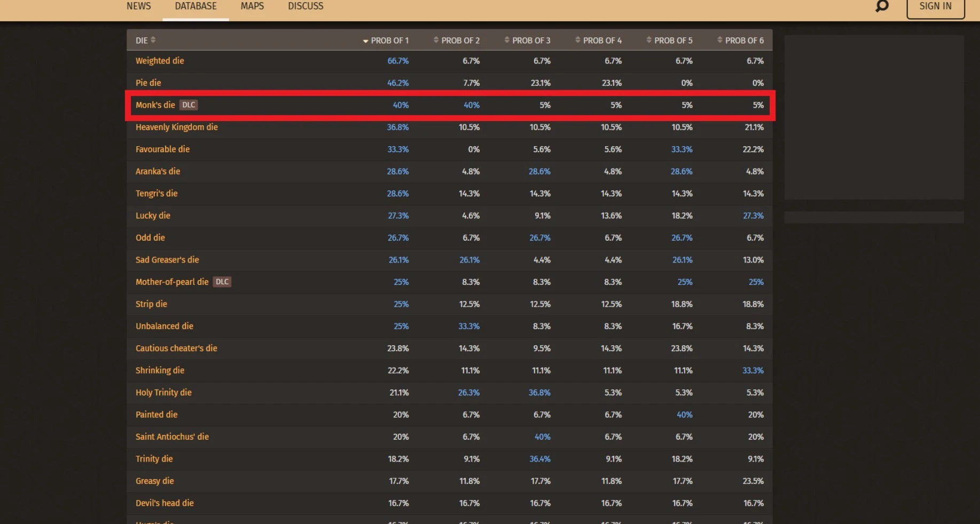980x524 pixels.
Task: Click the PROB OF 5 sort icon
Action: [649, 40]
